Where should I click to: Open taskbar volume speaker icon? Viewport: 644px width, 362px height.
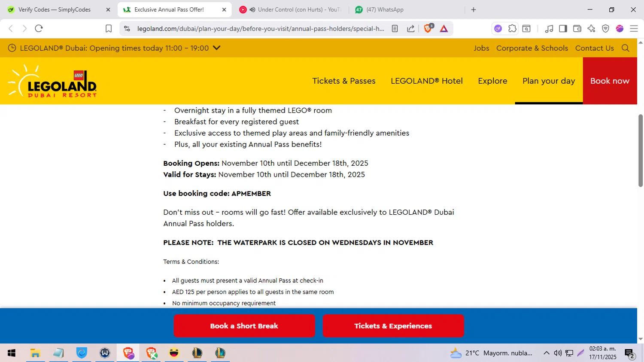pyautogui.click(x=558, y=353)
